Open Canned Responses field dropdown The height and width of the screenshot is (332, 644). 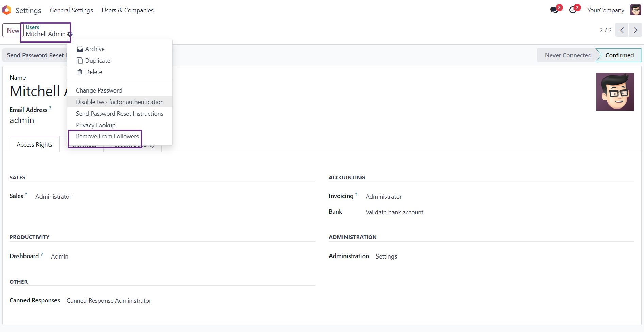point(109,301)
